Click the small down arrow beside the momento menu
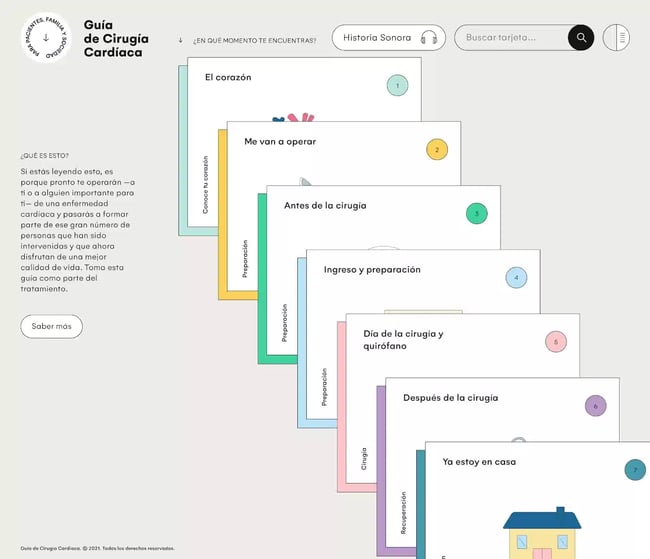The image size is (650, 559). pyautogui.click(x=180, y=40)
